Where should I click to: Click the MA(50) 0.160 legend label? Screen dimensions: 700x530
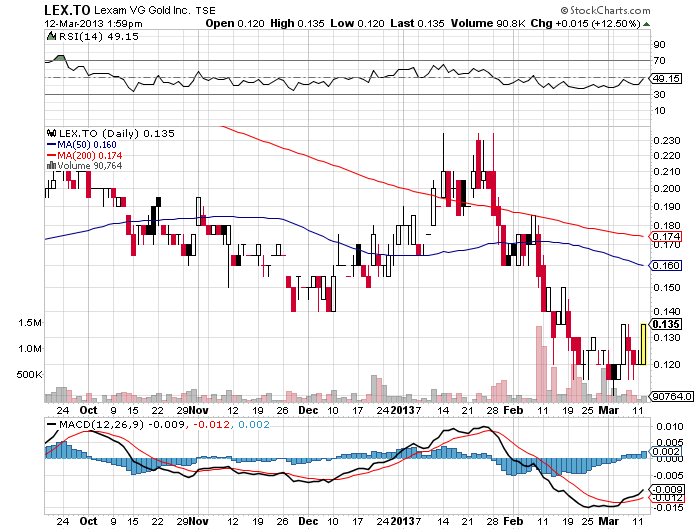[x=87, y=145]
